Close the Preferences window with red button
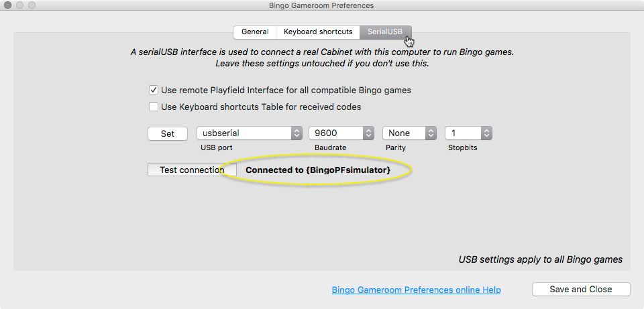644x309 pixels. pos(8,5)
